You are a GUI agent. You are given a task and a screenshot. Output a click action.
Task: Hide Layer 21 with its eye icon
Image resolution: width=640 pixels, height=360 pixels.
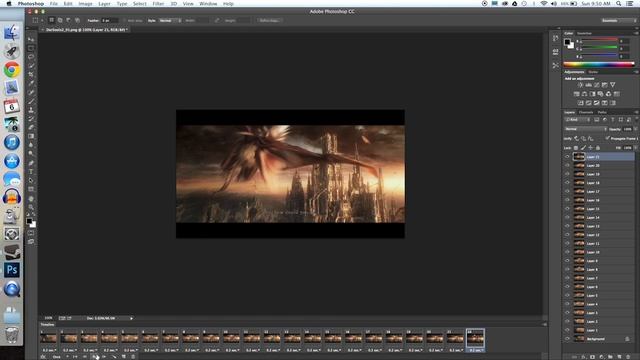(567, 157)
